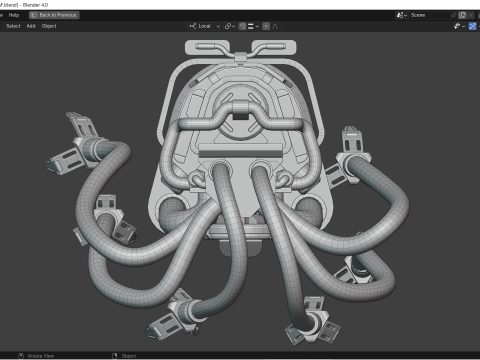The image size is (480, 360).
Task: Click the Scene name field
Action: 429,15
